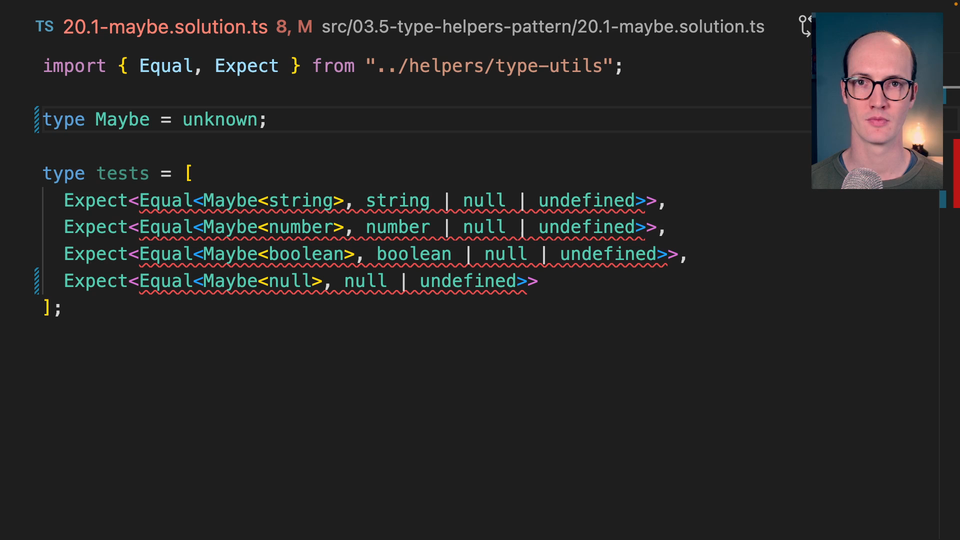Click the "../helpers/type-utils" import path

[489, 66]
